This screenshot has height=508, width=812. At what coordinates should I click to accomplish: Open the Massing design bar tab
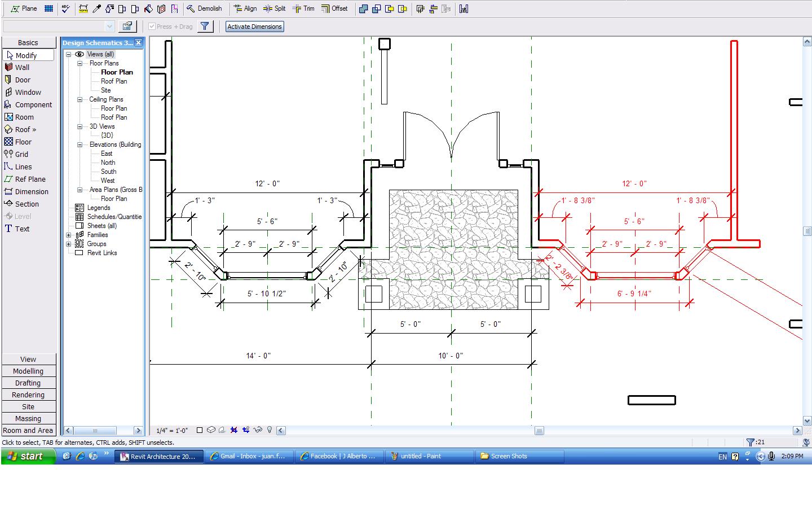(28, 418)
